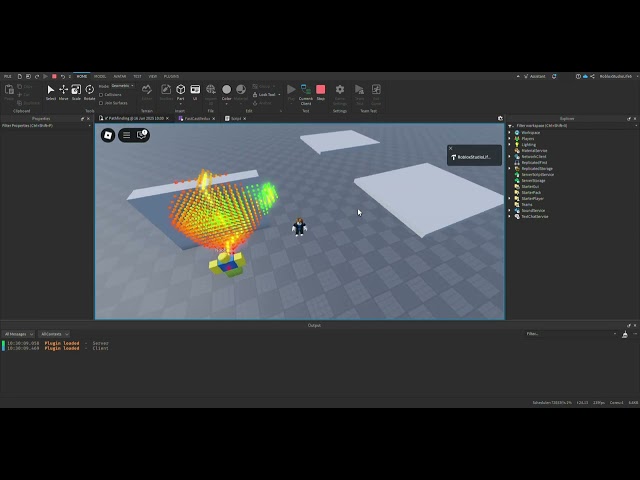Click the Team Test icon
The height and width of the screenshot is (480, 640).
click(359, 95)
